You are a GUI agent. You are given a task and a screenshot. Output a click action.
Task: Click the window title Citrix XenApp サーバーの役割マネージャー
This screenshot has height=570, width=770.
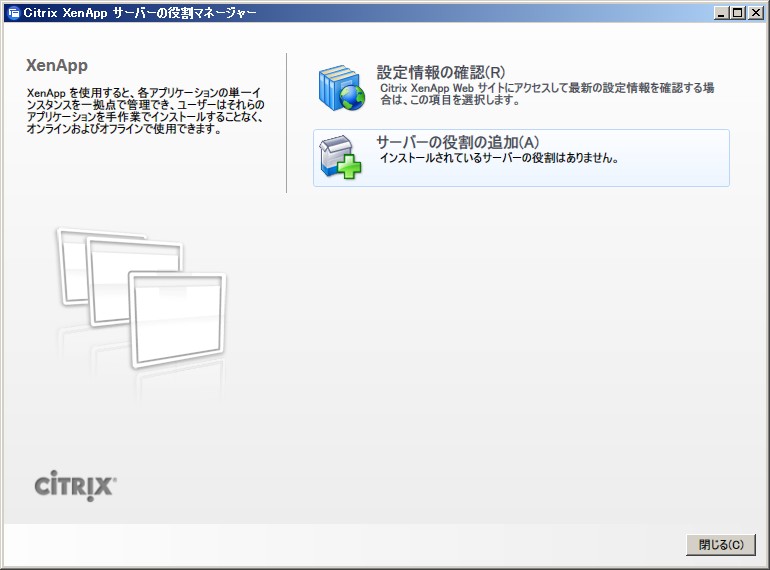(x=138, y=13)
